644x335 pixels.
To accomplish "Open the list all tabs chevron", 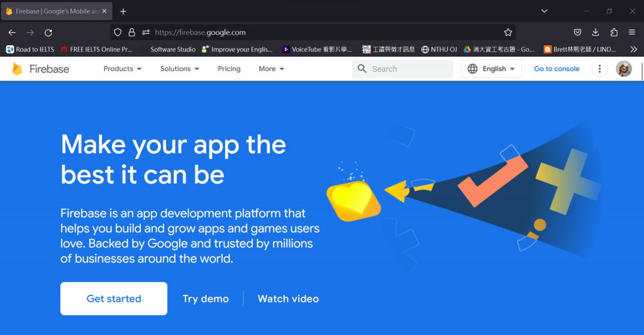I will [x=544, y=11].
